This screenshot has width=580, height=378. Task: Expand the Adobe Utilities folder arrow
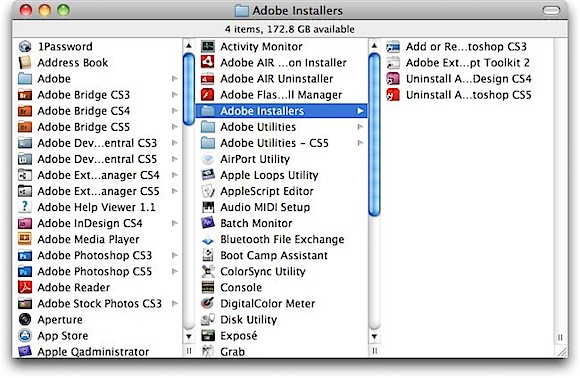360,127
